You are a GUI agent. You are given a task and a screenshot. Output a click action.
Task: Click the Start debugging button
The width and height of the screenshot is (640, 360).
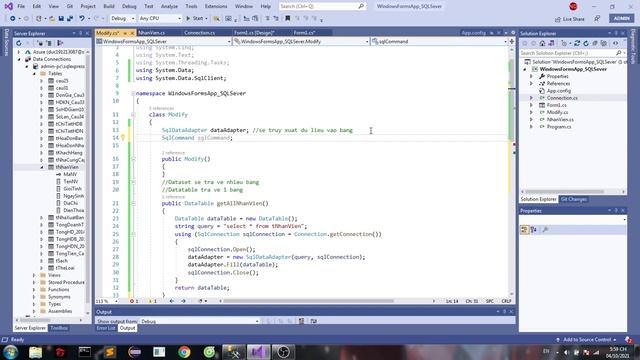[x=197, y=18]
